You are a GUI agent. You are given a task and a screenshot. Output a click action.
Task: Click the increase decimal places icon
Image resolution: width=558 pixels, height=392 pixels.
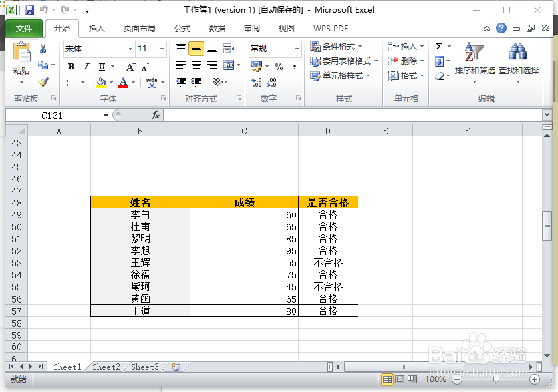[257, 82]
